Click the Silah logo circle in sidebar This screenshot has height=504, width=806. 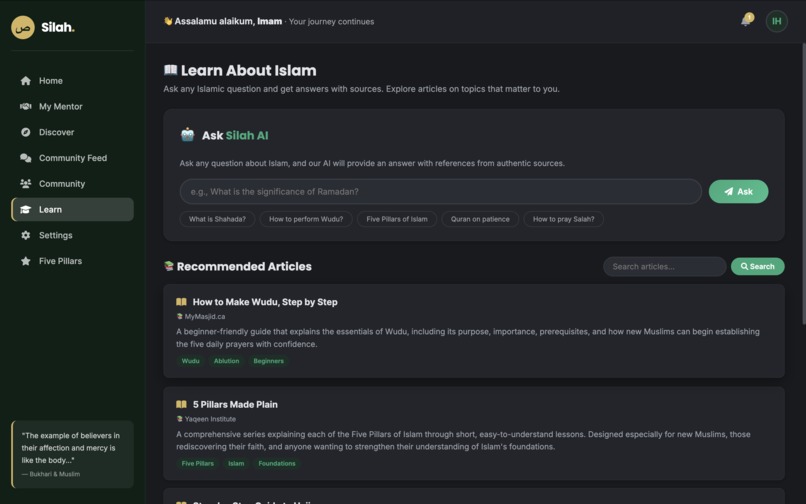(23, 27)
